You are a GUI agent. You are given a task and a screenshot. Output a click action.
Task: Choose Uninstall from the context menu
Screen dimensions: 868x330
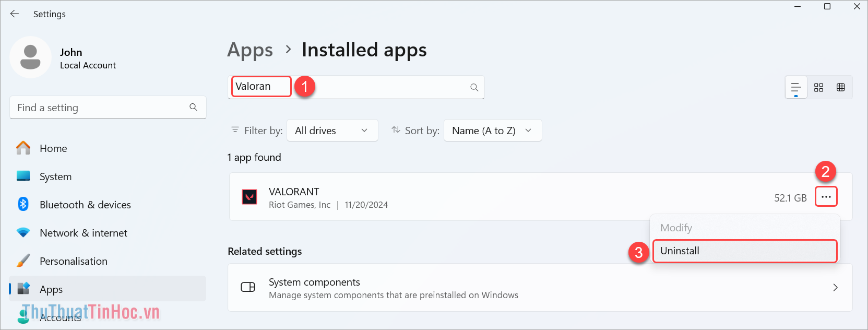pyautogui.click(x=745, y=251)
